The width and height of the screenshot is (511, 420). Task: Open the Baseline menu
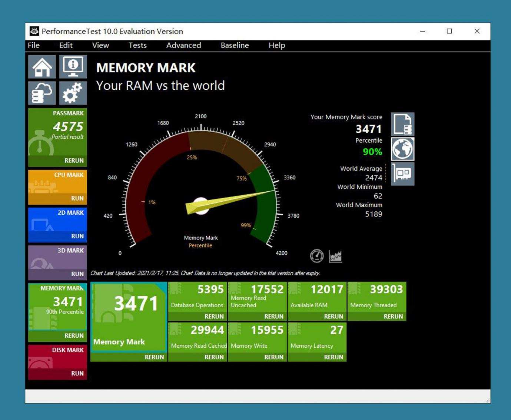tap(235, 45)
